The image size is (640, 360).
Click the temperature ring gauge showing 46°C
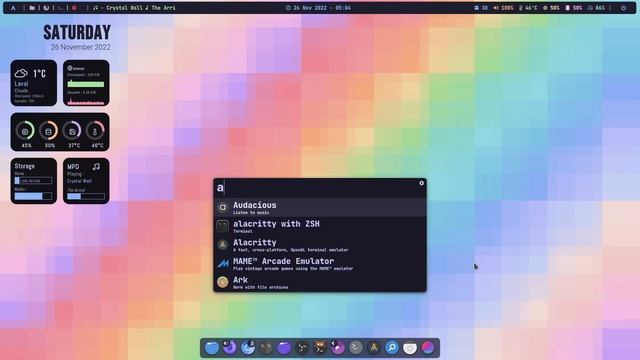(x=95, y=131)
